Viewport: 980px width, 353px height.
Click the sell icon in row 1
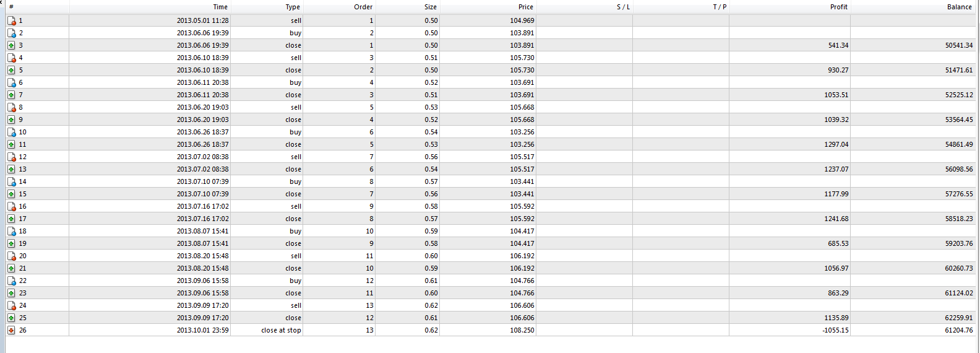pyautogui.click(x=11, y=20)
